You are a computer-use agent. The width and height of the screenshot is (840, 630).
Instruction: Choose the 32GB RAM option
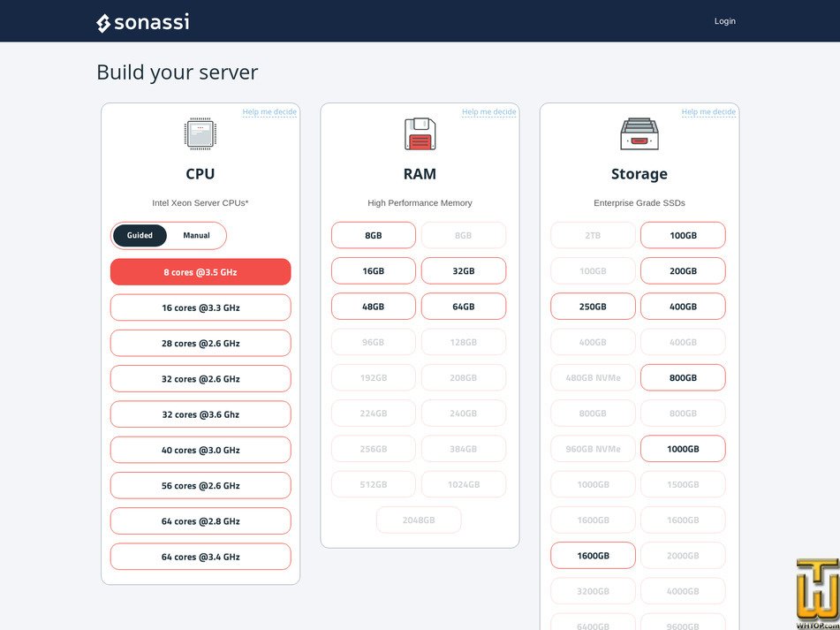[464, 271]
